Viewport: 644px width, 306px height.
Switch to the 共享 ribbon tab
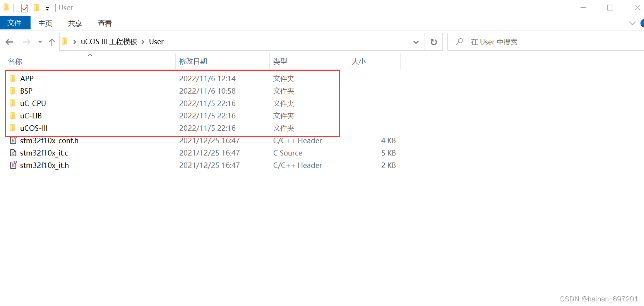(x=75, y=24)
